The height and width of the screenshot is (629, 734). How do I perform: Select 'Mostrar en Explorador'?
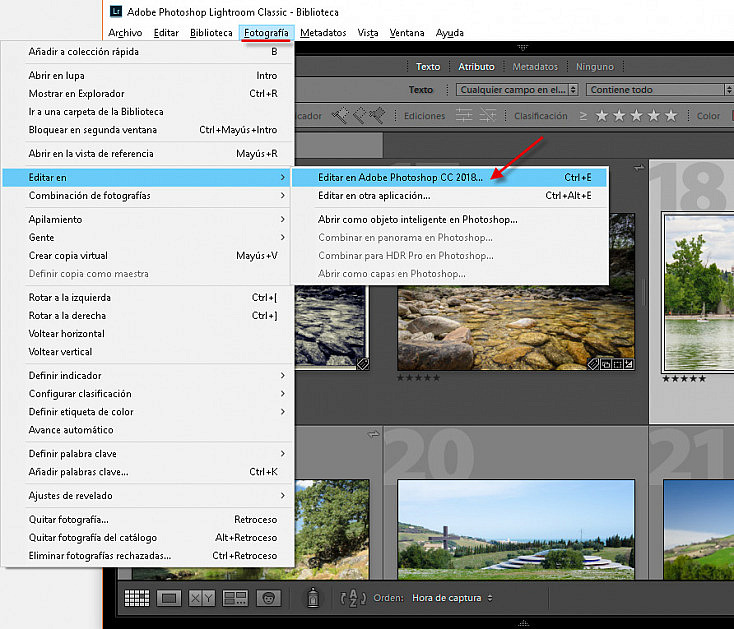click(x=148, y=94)
